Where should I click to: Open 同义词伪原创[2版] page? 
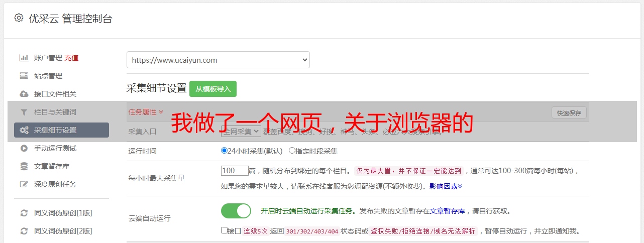click(x=63, y=231)
